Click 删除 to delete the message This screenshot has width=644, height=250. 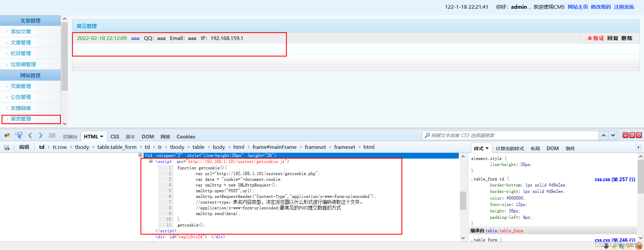click(627, 38)
